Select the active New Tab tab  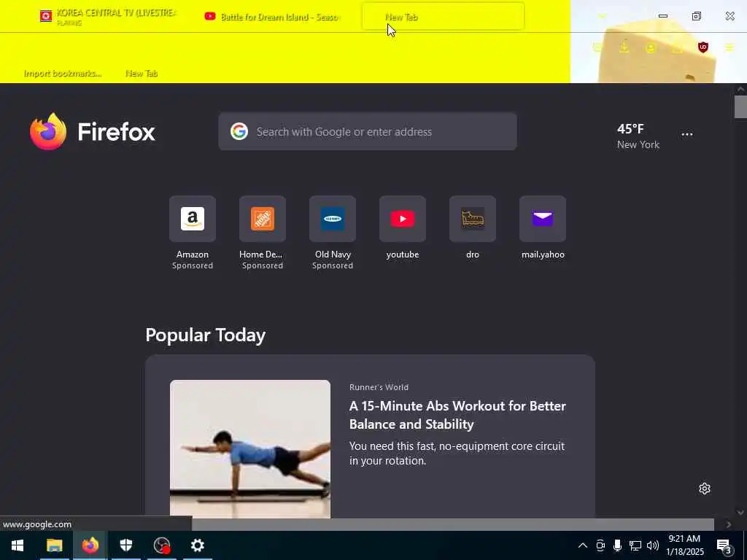[443, 17]
